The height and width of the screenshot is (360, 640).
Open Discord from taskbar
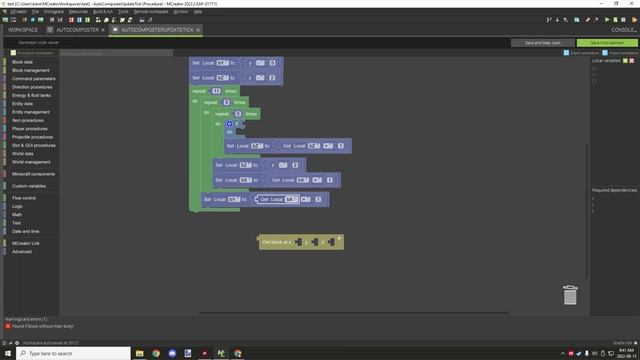pos(172,353)
